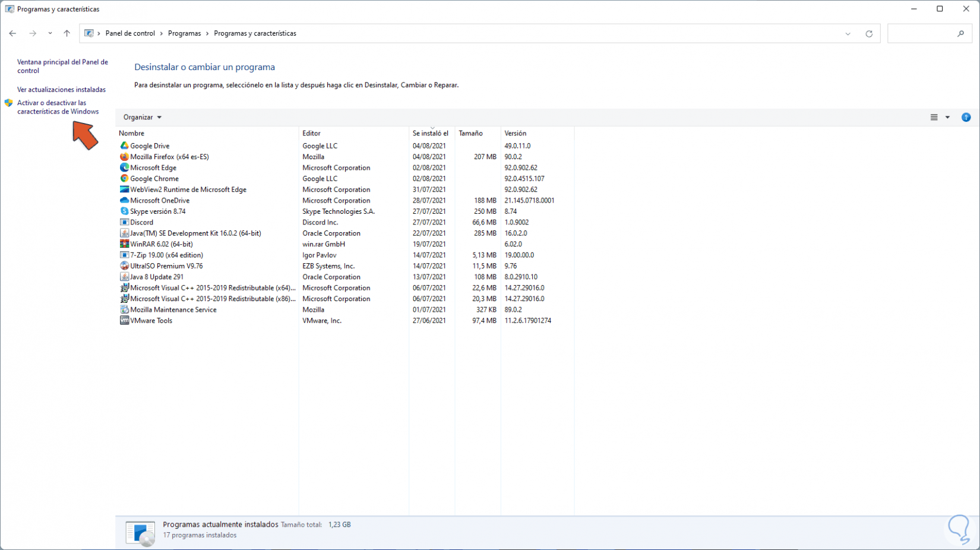Click the VMware Tools program icon

click(124, 321)
